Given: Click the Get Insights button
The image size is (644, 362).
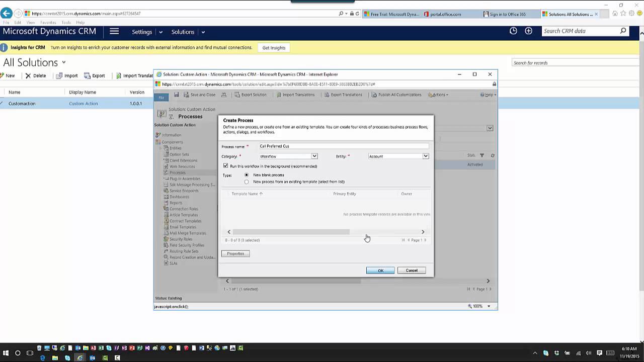Looking at the screenshot, I should tap(274, 48).
